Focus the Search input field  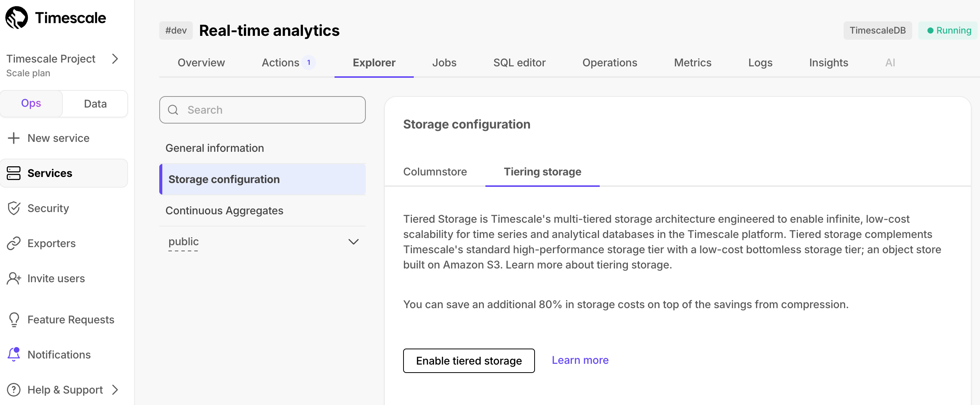[263, 110]
